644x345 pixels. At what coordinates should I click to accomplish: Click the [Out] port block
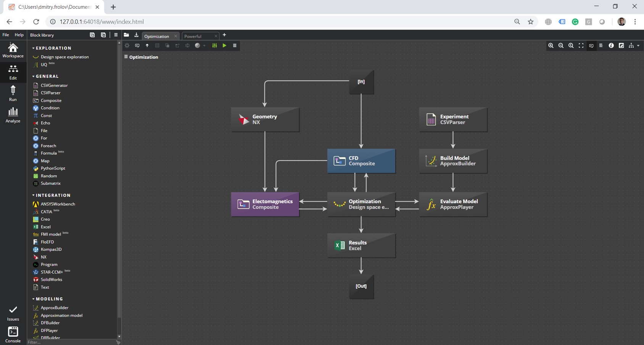click(x=361, y=287)
